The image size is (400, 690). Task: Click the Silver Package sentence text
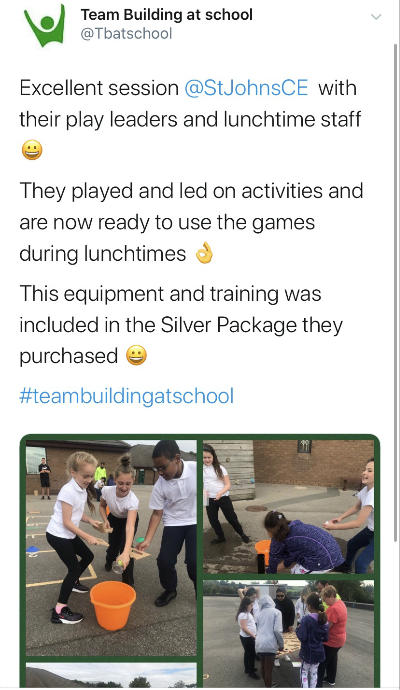pos(181,325)
